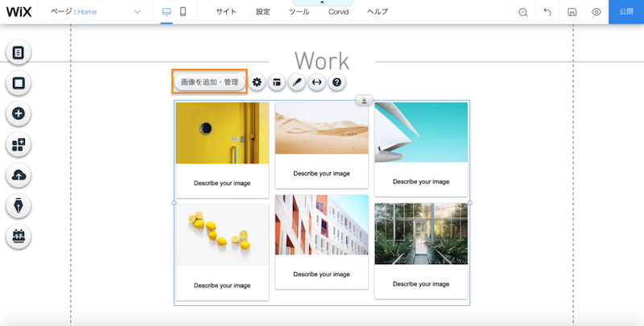Viewport: 644px width, 326px height.
Task: Click caption under desert dunes image
Action: pos(321,173)
